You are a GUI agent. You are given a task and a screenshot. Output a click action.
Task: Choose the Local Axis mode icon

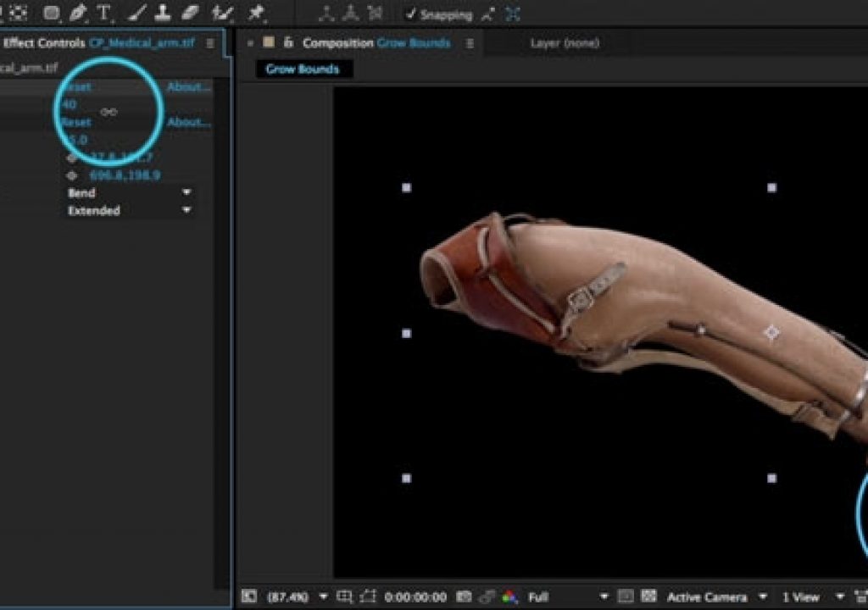pos(326,14)
